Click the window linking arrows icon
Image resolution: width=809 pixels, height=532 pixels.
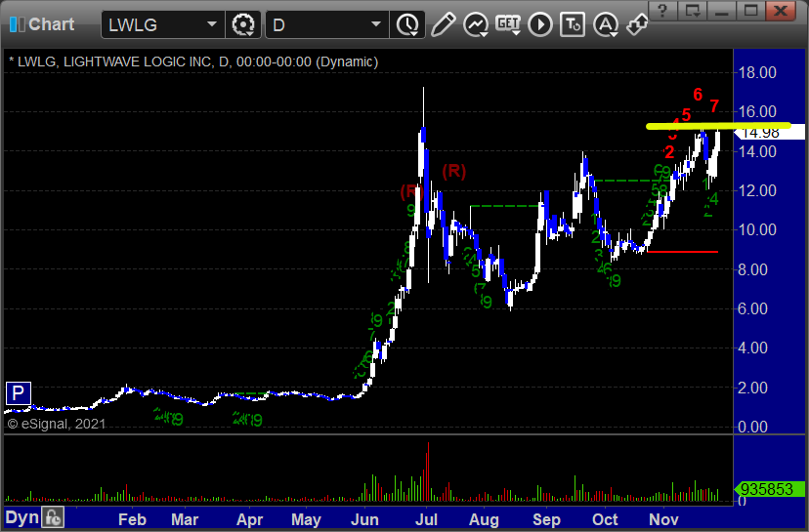(x=637, y=24)
